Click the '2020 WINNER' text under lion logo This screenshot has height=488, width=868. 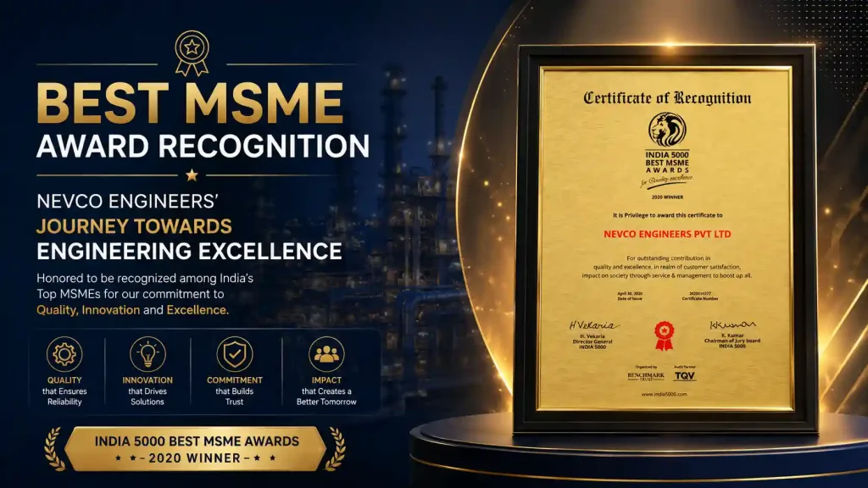[667, 197]
